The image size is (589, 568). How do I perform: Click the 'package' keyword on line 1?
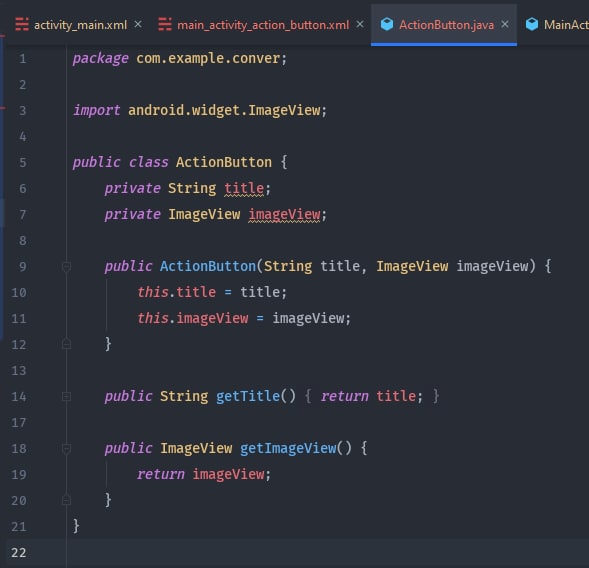pos(100,59)
